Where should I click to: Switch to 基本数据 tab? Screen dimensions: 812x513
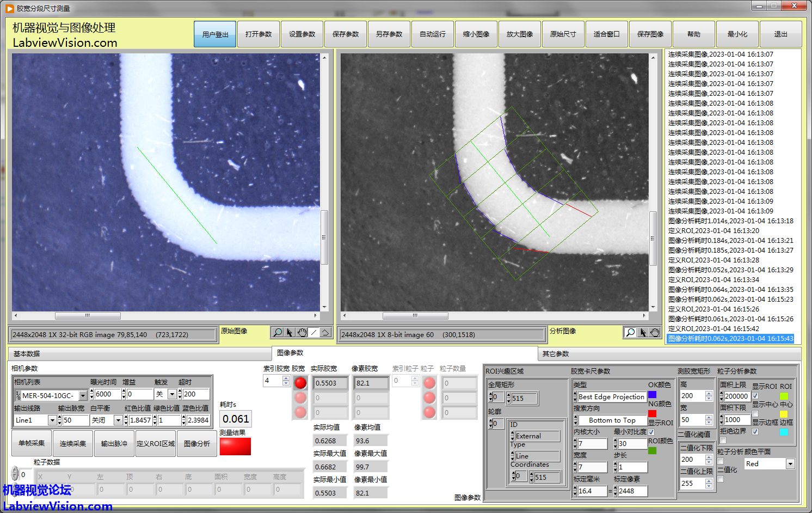[x=27, y=354]
